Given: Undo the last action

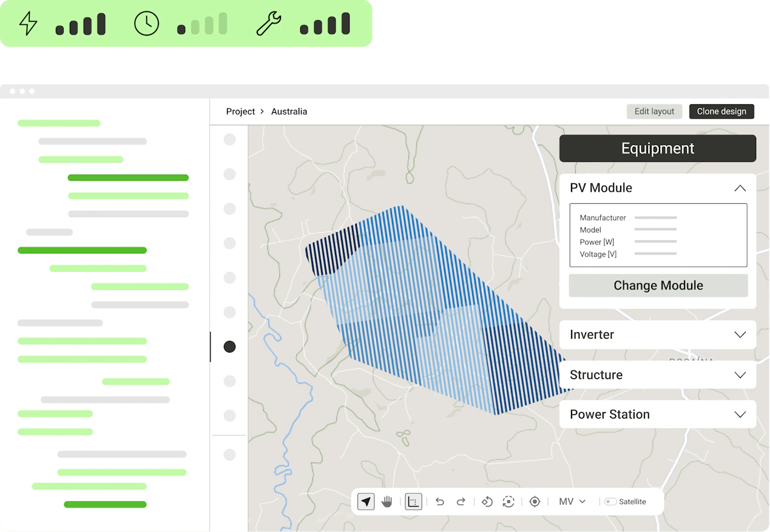Looking at the screenshot, I should coord(440,502).
